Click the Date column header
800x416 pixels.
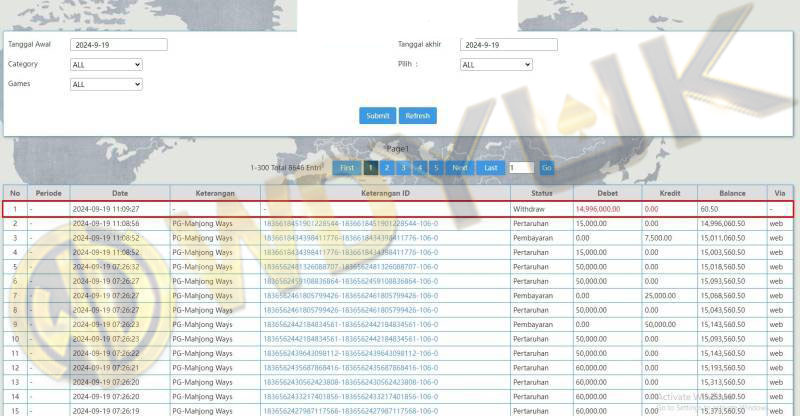[x=120, y=193]
